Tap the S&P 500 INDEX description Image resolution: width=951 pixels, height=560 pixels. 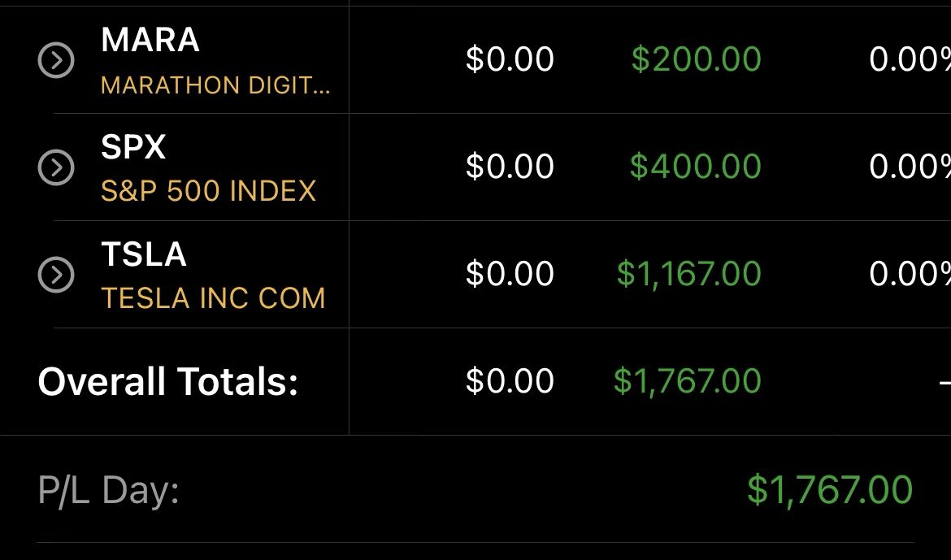click(x=208, y=191)
